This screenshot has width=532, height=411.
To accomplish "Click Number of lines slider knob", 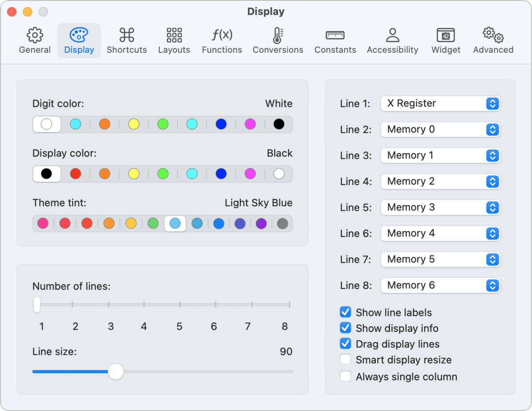I will pos(37,304).
